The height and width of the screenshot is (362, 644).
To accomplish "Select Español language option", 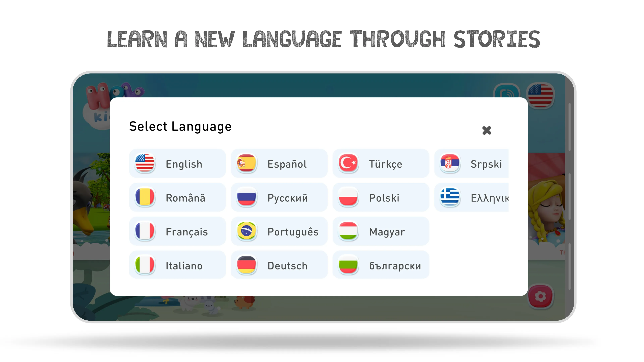I will [280, 164].
